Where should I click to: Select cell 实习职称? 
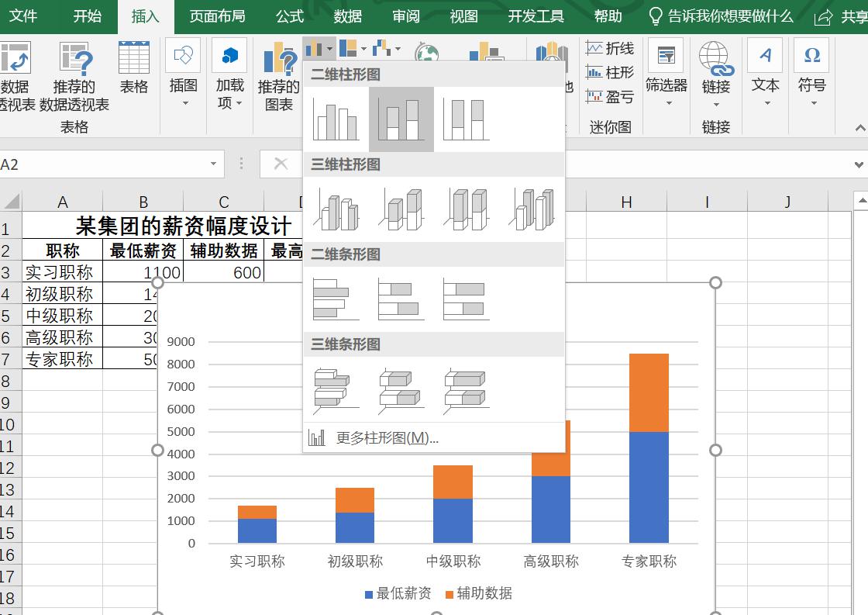pyautogui.click(x=63, y=272)
